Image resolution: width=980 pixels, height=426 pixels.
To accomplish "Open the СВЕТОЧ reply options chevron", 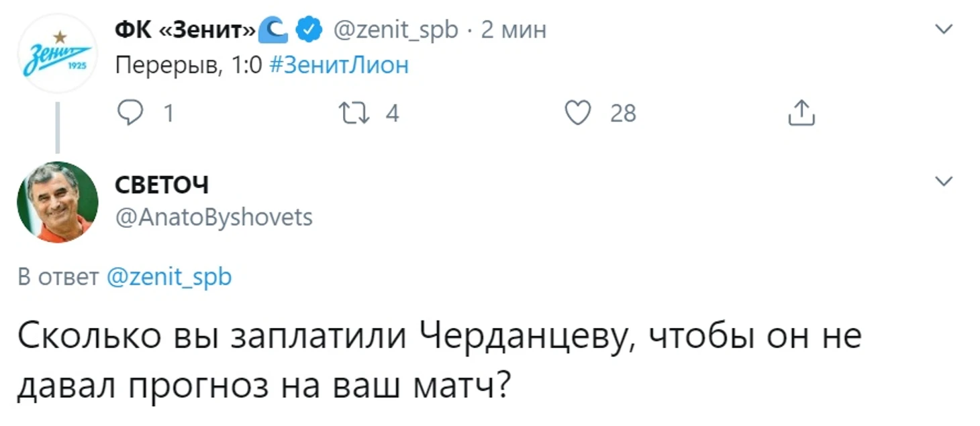I will click(x=944, y=181).
